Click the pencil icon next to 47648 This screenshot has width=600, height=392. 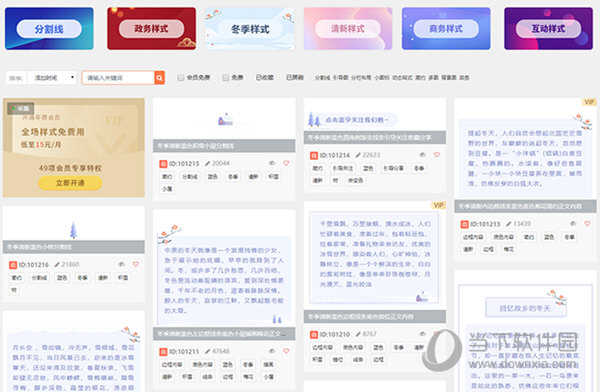click(207, 351)
